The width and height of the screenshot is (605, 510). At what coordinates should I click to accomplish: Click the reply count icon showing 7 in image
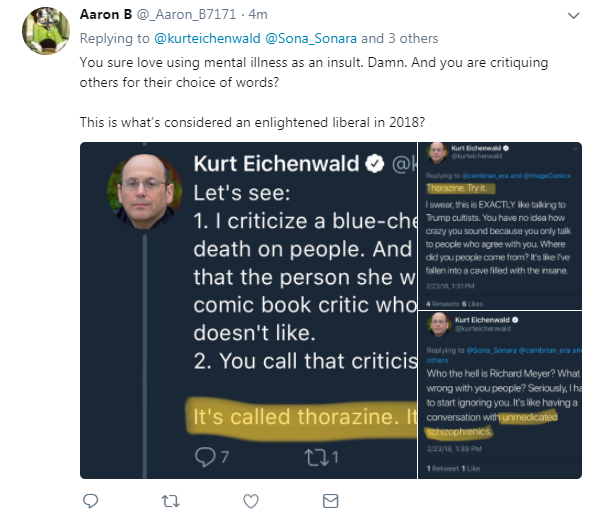tap(205, 457)
